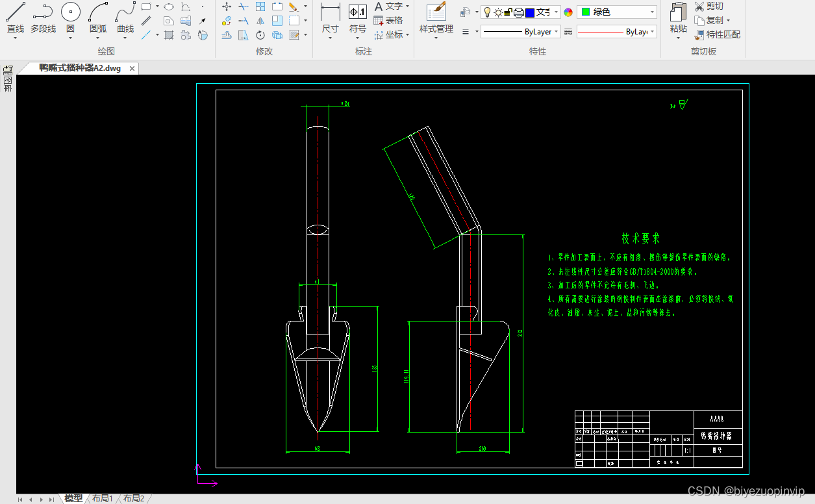Select the 鸭嘴式播种器A2.dwg document tab
The height and width of the screenshot is (504, 815).
(80, 68)
